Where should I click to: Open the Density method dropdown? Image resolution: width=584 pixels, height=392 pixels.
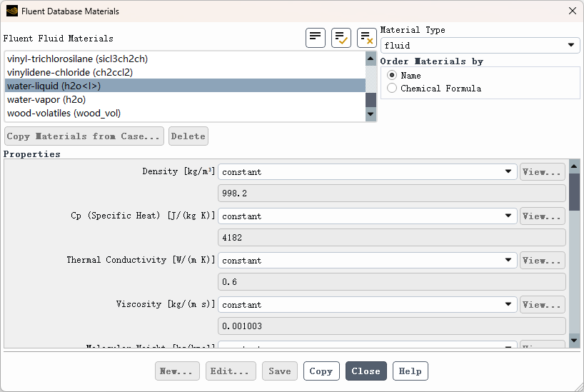[x=367, y=172]
